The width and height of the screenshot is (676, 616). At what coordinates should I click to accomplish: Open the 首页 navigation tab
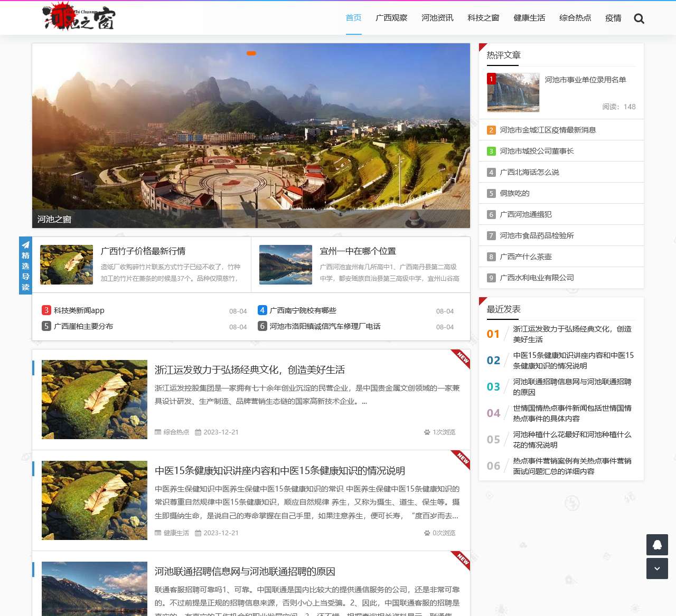point(354,18)
